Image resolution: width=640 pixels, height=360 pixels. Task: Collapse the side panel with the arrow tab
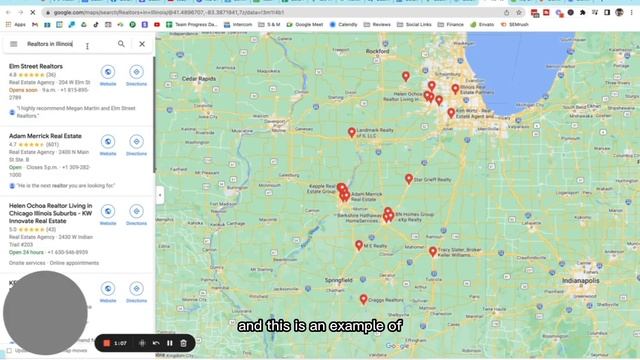pyautogui.click(x=160, y=195)
